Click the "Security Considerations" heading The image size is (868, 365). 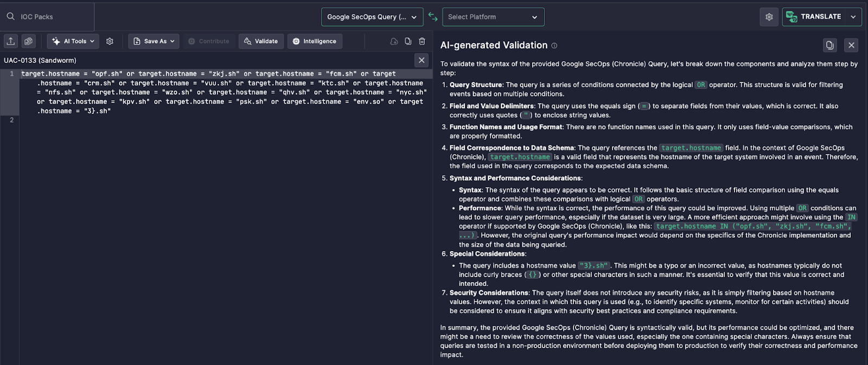point(489,292)
